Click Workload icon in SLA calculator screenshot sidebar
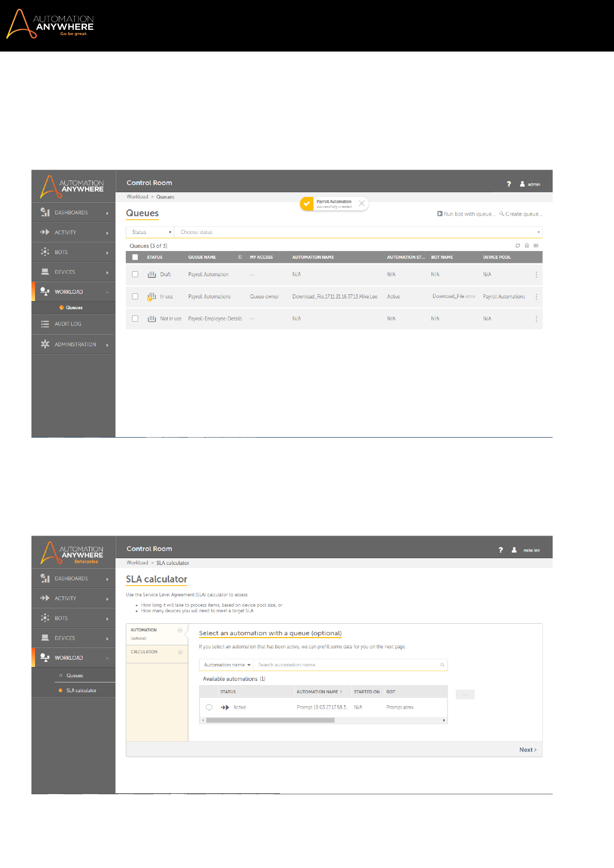This screenshot has height=868, width=614. tap(45, 658)
